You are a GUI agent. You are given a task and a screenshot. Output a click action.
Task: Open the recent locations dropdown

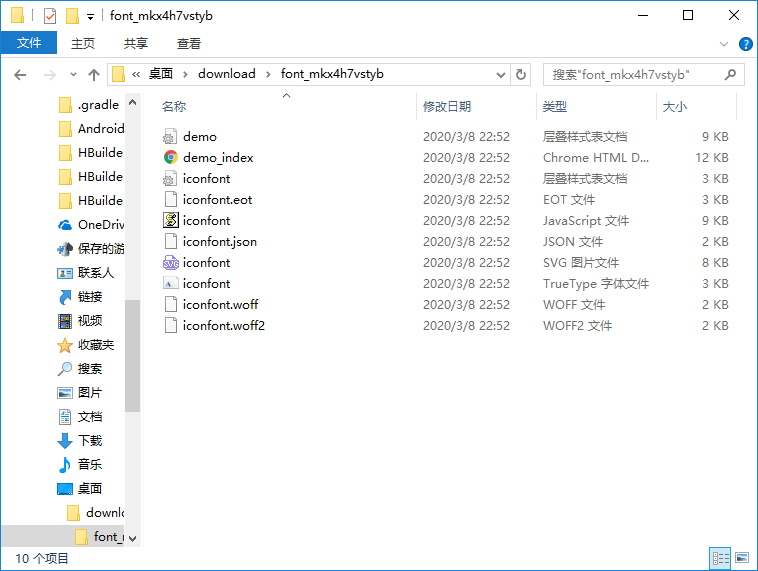[x=73, y=75]
